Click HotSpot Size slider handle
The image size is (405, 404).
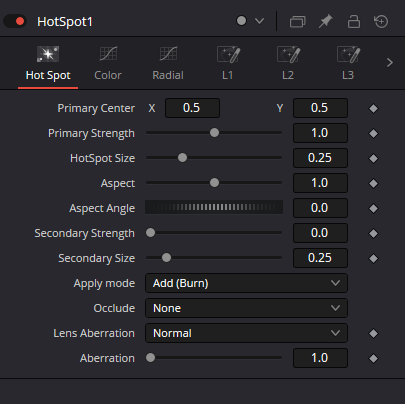tap(182, 158)
